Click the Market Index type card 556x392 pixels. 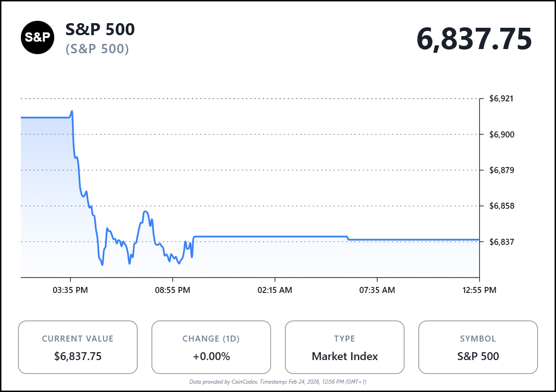345,347
